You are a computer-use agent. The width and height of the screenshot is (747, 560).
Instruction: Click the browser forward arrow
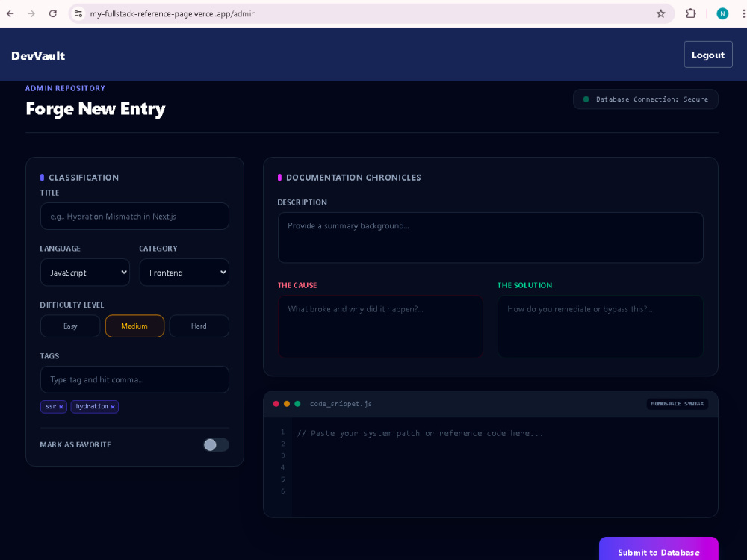pos(31,13)
